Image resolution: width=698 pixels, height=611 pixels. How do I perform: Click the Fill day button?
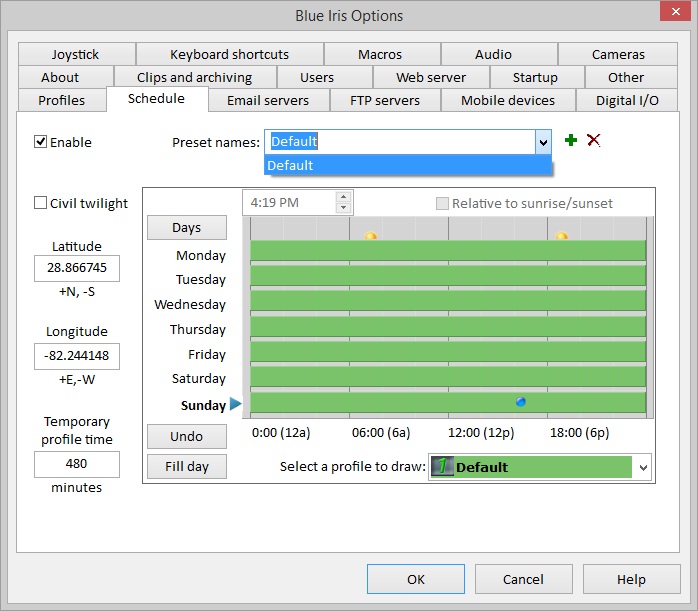coord(187,466)
